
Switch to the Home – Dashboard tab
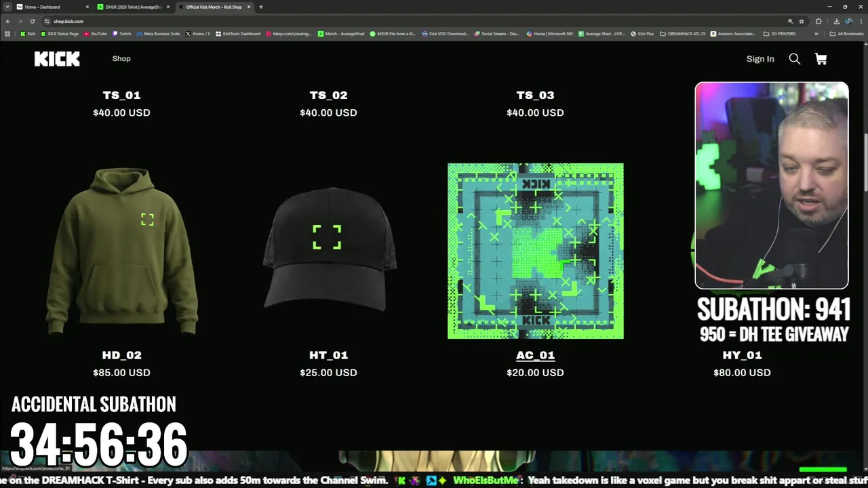coord(52,7)
